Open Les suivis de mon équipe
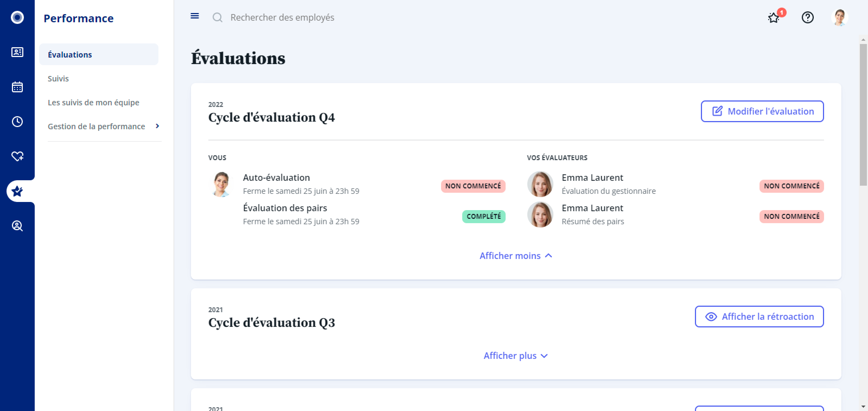 click(x=93, y=103)
